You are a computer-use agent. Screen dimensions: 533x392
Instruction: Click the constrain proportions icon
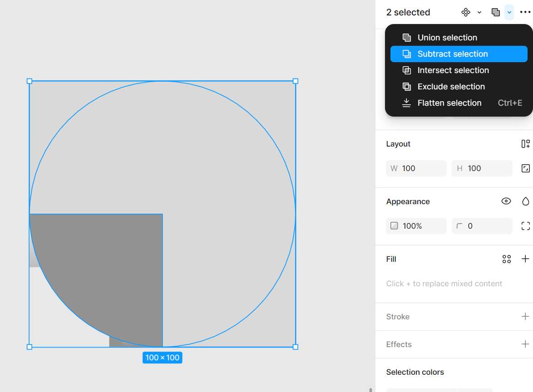coord(525,168)
